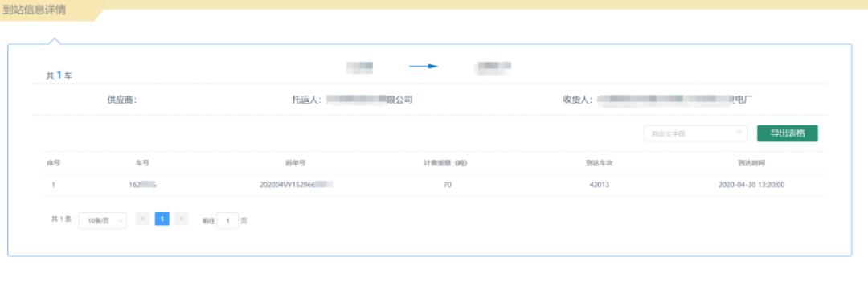868x290 pixels.
Task: Click the 共 1 车 count text
Action: [x=59, y=76]
